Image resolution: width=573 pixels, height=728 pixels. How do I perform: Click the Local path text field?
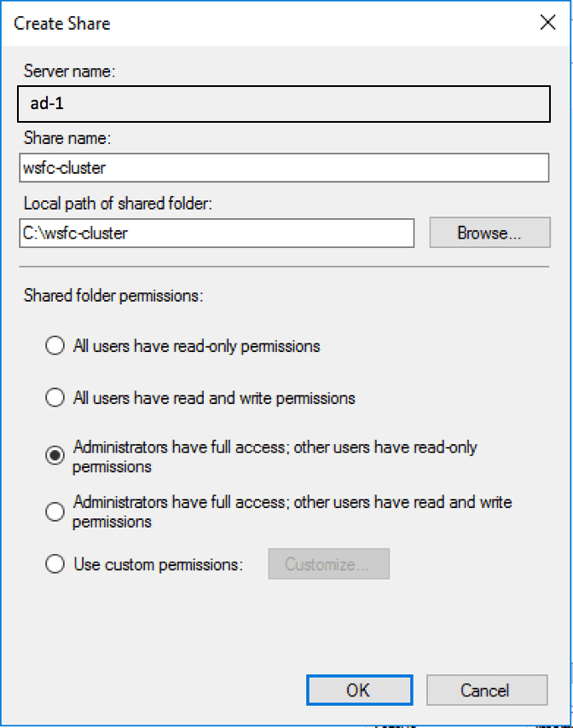(x=217, y=233)
